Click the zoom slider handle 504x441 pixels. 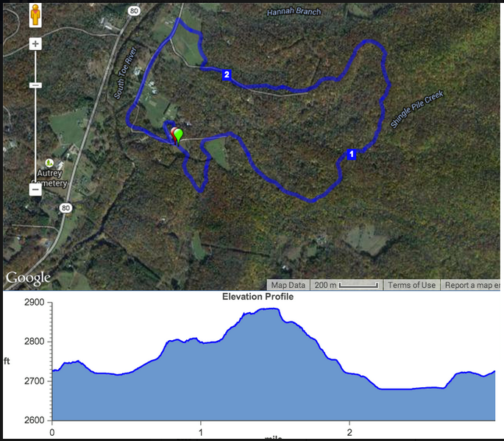[x=35, y=85]
